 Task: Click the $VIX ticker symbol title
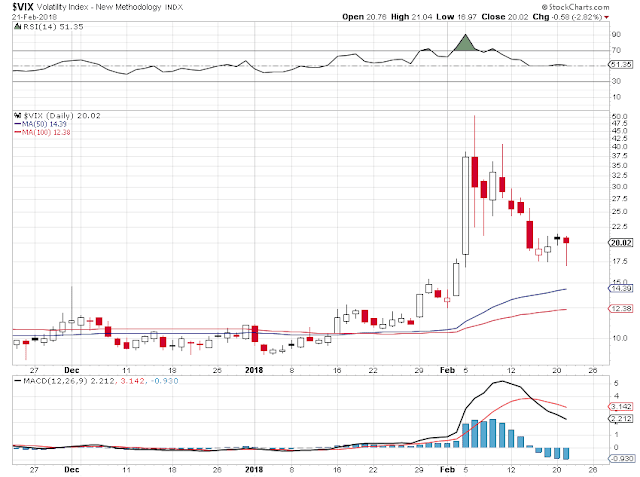[23, 7]
